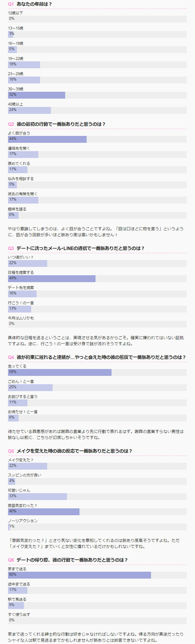
Task: Click the Q6 heading about デートの帰り際
Action: [x=72, y=560]
